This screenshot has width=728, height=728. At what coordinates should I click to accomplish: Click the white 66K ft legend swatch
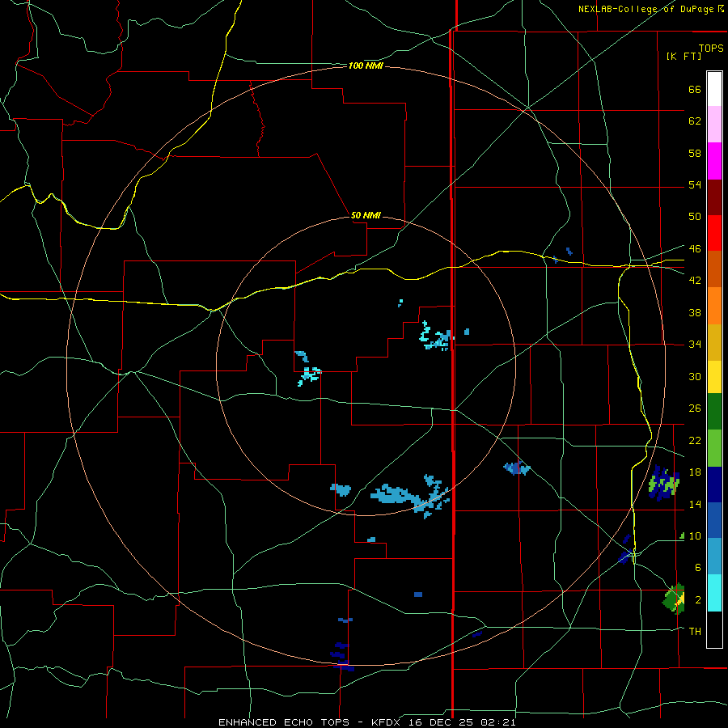pos(714,89)
